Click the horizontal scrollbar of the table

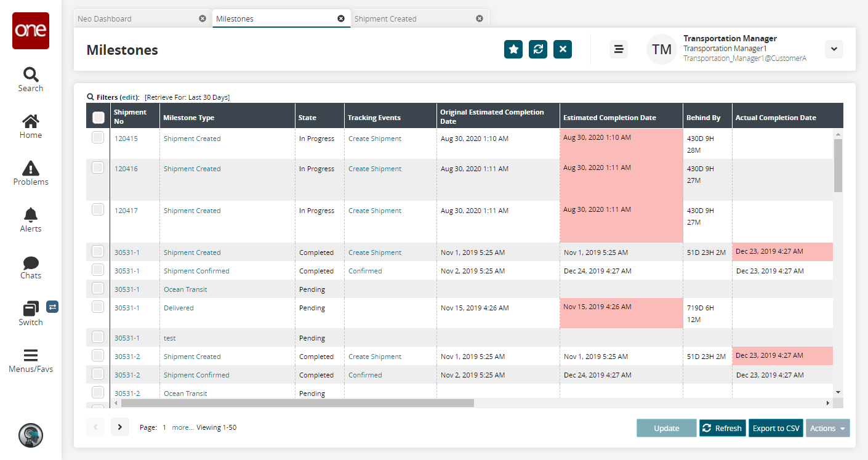[x=297, y=403]
